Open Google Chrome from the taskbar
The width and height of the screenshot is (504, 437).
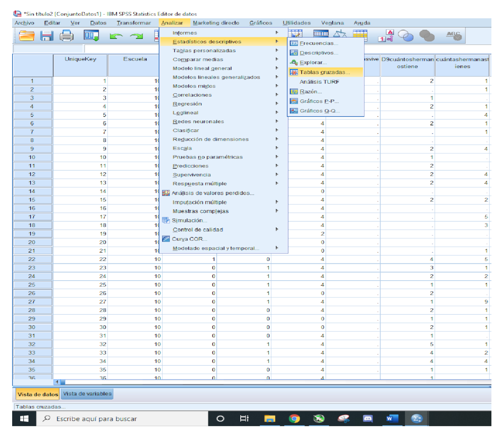(294, 419)
